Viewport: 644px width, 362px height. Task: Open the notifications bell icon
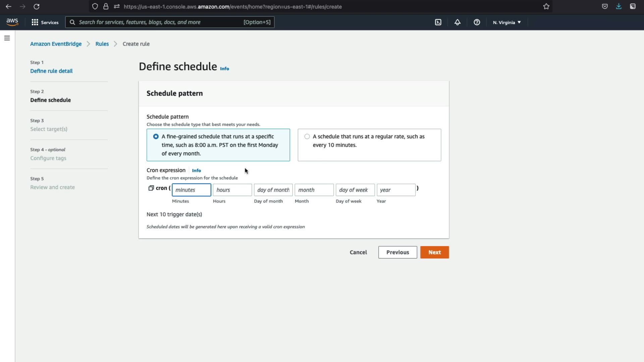[x=458, y=22]
